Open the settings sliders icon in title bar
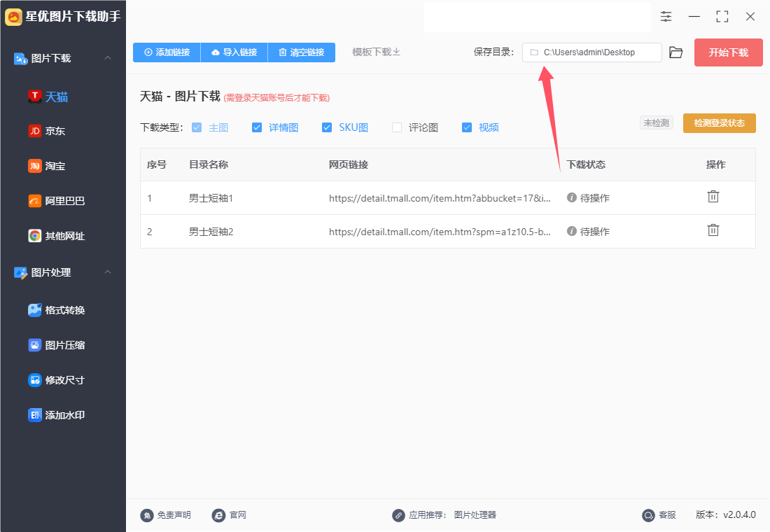 (666, 16)
